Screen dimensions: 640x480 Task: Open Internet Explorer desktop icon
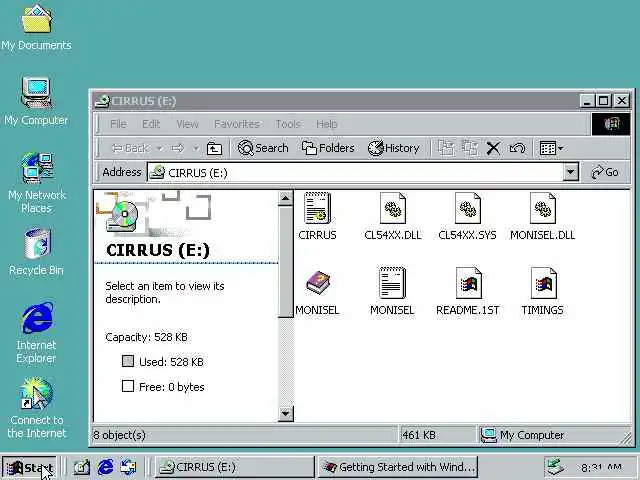(37, 333)
